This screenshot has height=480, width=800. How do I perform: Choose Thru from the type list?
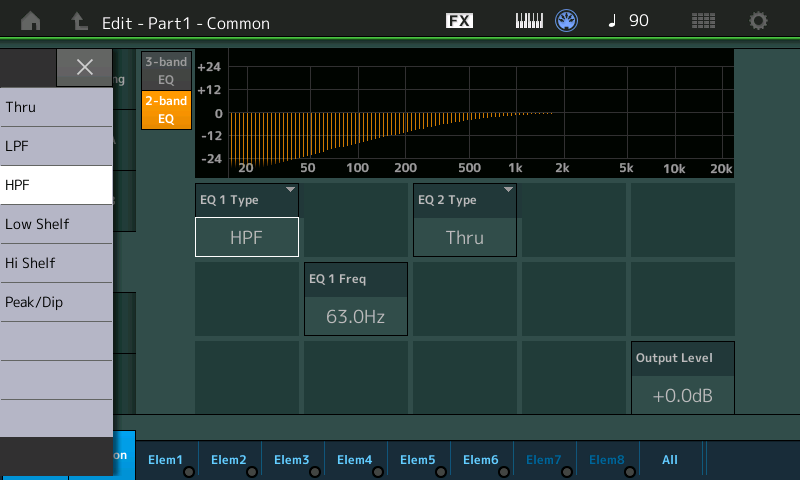[56, 107]
